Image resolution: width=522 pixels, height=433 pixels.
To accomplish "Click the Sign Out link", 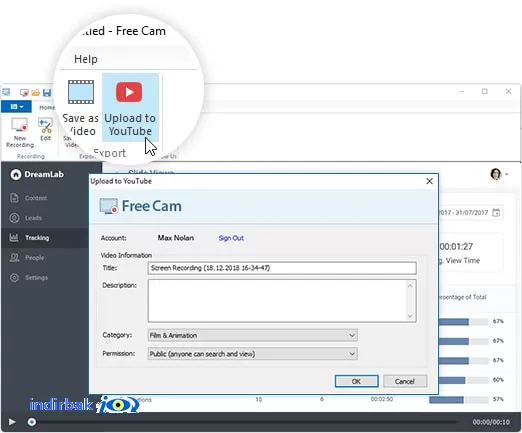I will (x=231, y=238).
